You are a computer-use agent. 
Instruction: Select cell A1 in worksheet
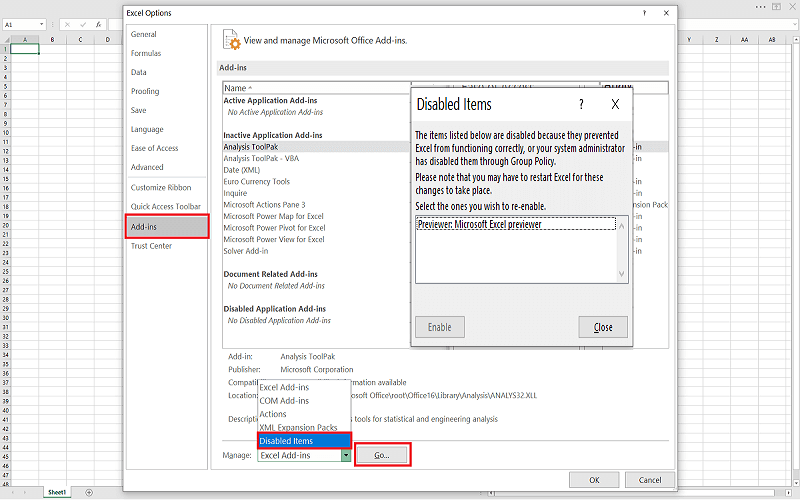coord(24,49)
